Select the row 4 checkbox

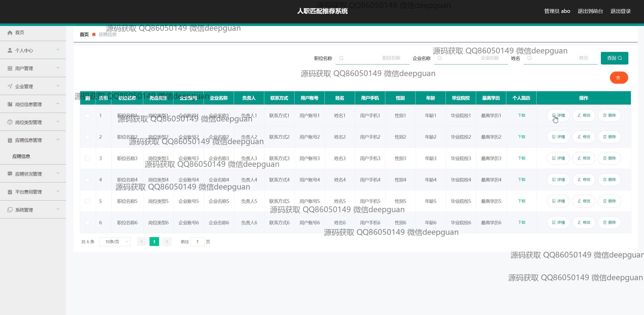tap(87, 180)
